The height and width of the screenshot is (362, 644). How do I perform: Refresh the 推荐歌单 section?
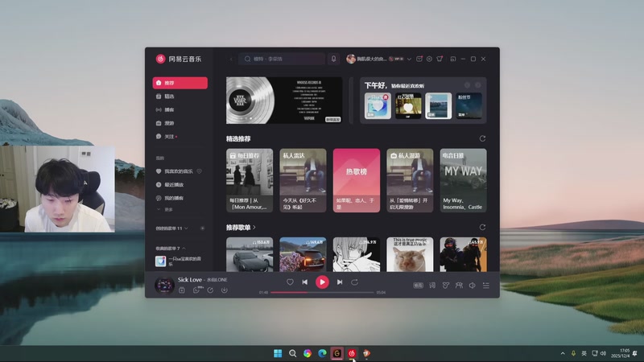coord(482,228)
